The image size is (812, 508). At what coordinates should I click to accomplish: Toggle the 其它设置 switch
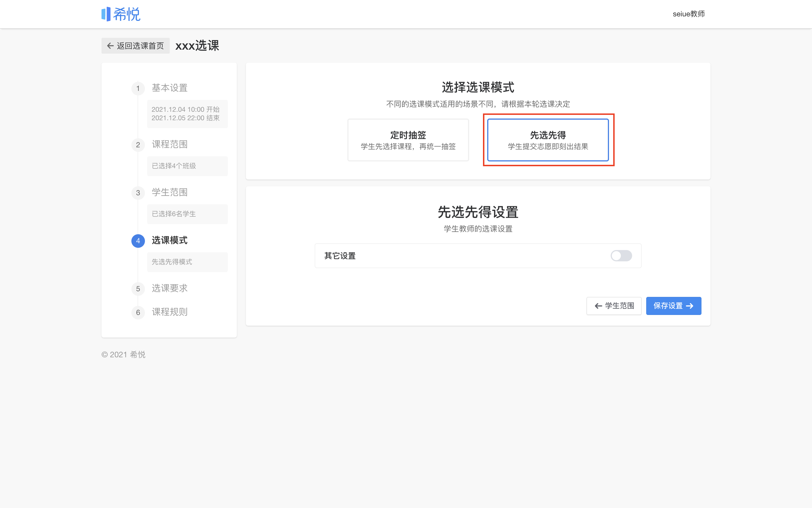coord(621,256)
